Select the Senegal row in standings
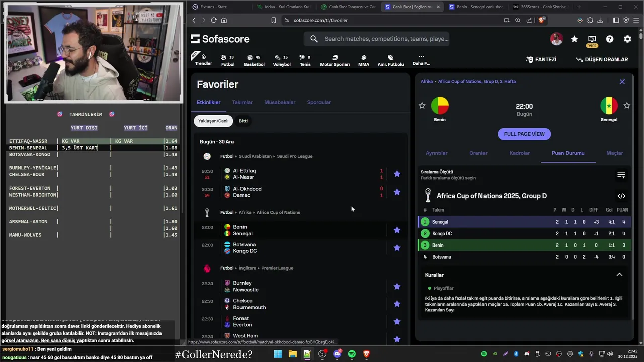The width and height of the screenshot is (644, 362). pos(524,222)
